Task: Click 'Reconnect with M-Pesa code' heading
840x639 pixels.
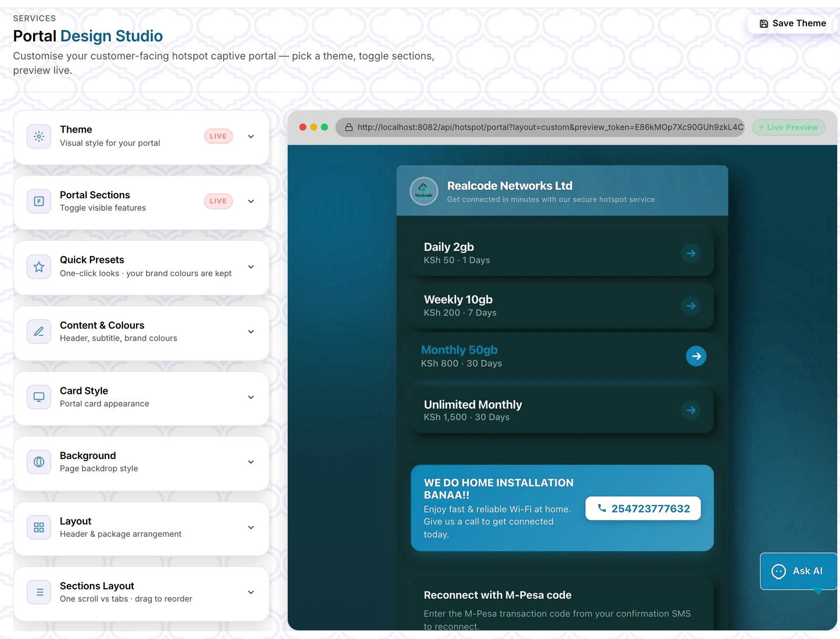Action: click(498, 595)
